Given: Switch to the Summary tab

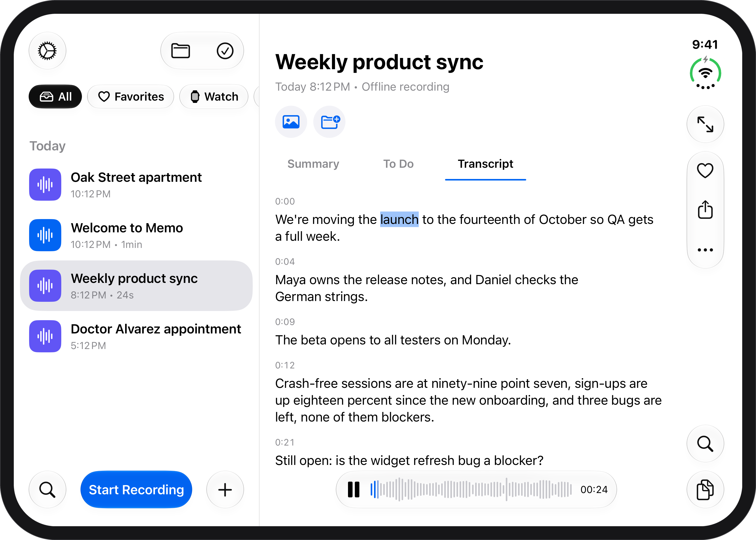Looking at the screenshot, I should 313,164.
